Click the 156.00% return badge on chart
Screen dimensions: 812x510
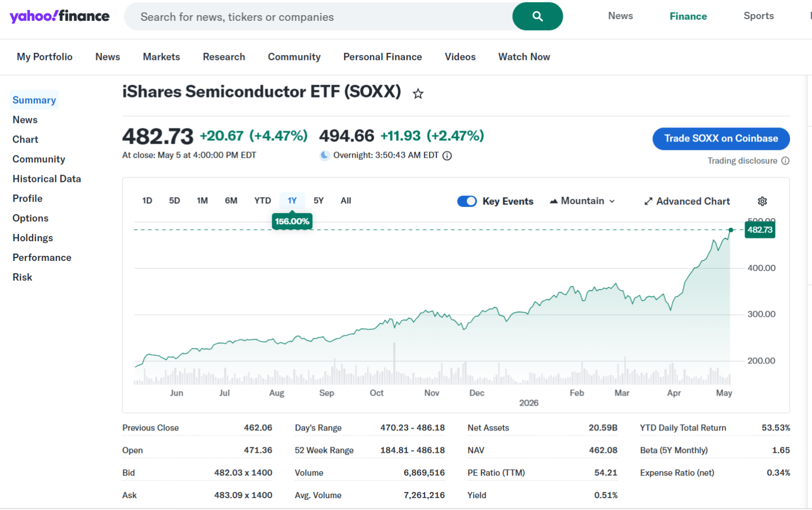pyautogui.click(x=292, y=221)
